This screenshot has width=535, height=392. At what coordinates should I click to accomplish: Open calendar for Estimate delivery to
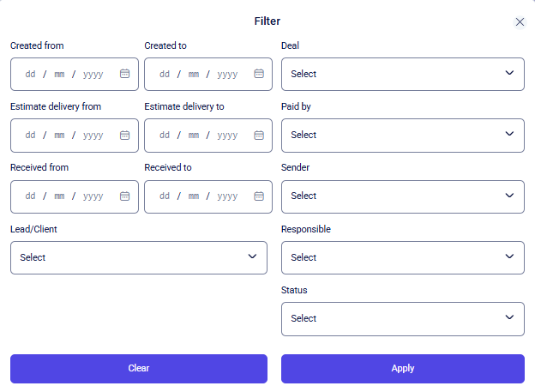259,135
